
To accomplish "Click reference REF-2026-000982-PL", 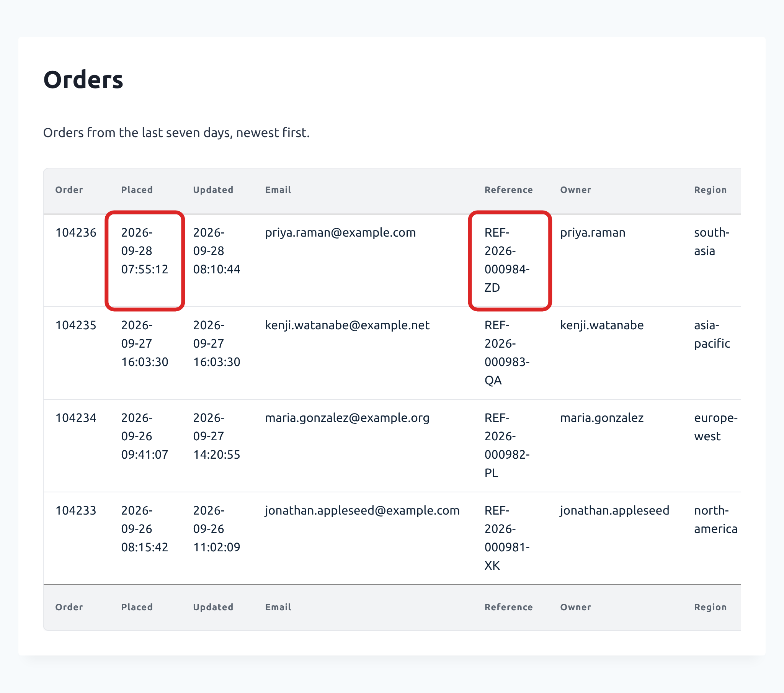I will [x=507, y=446].
